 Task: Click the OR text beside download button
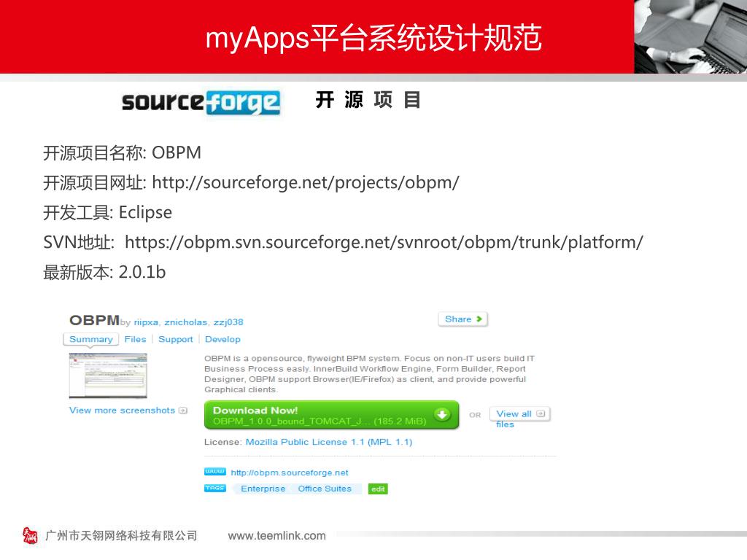pos(475,415)
